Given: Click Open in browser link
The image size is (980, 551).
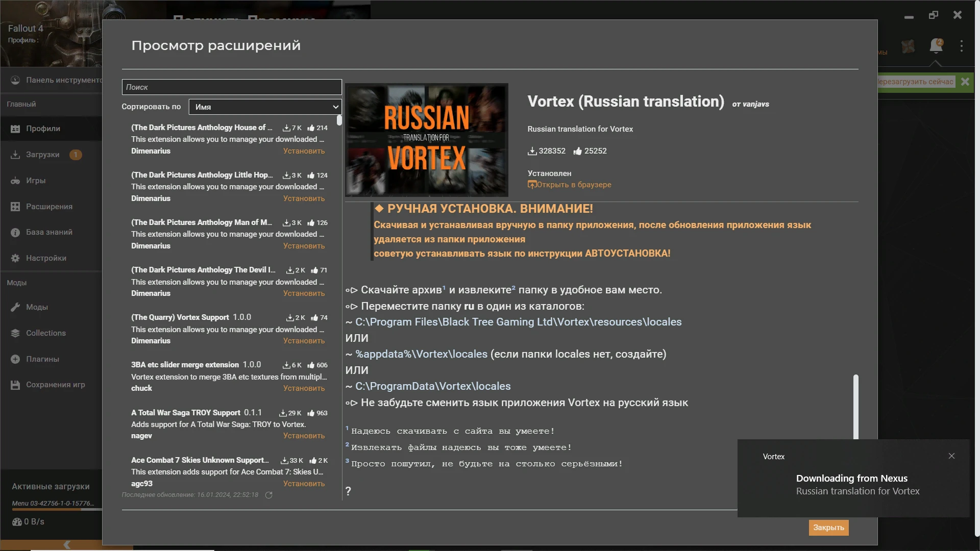Looking at the screenshot, I should (574, 185).
